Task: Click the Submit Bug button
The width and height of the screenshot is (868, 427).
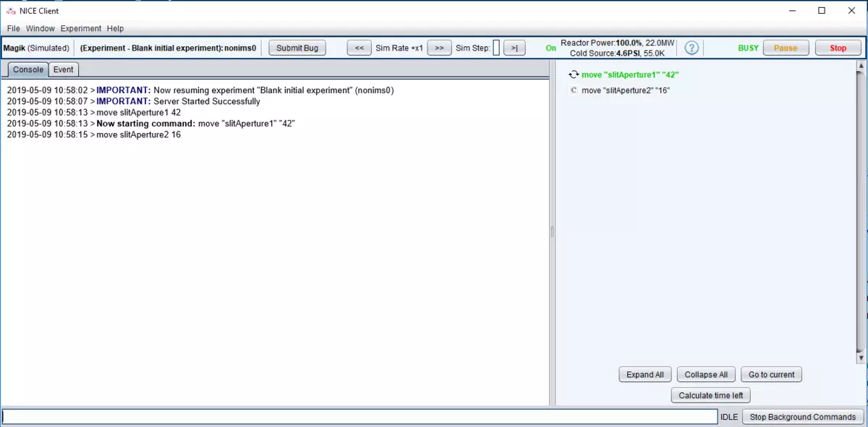Action: click(297, 48)
